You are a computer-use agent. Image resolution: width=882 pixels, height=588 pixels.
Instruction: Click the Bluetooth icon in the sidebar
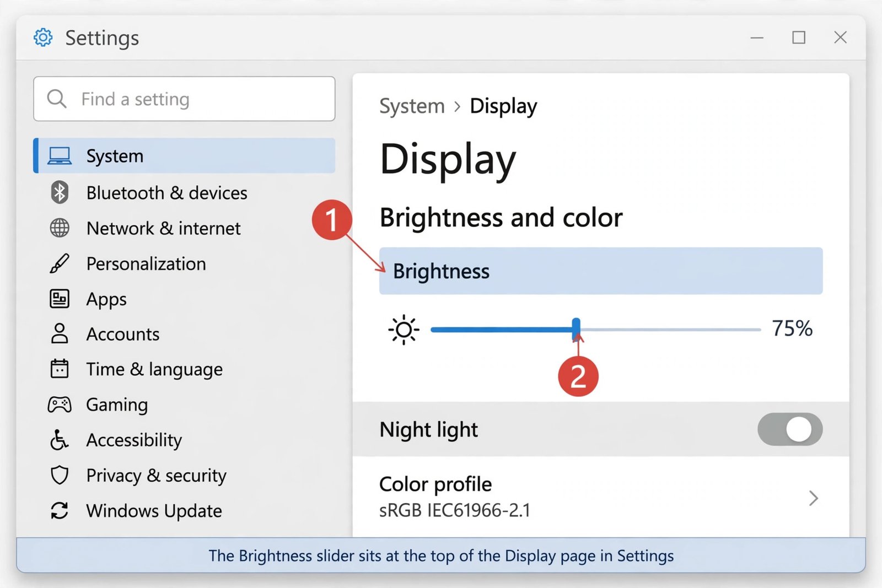point(60,192)
